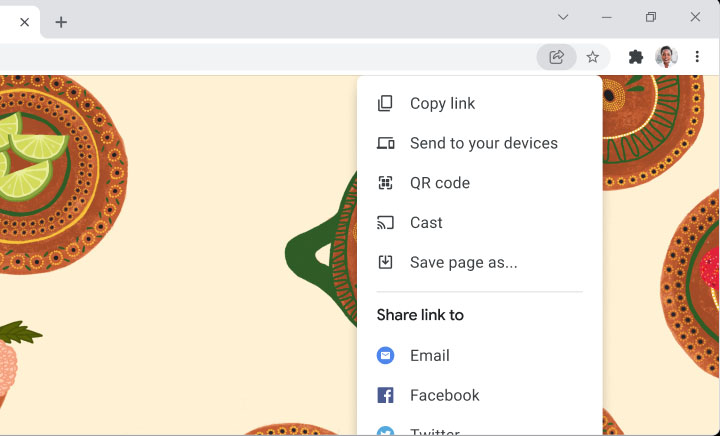Viewport: 720px width, 436px height.
Task: Open the tab search chevron
Action: [x=563, y=17]
